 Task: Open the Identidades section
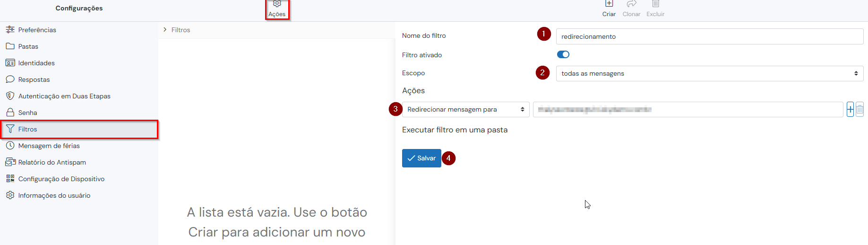[x=36, y=63]
